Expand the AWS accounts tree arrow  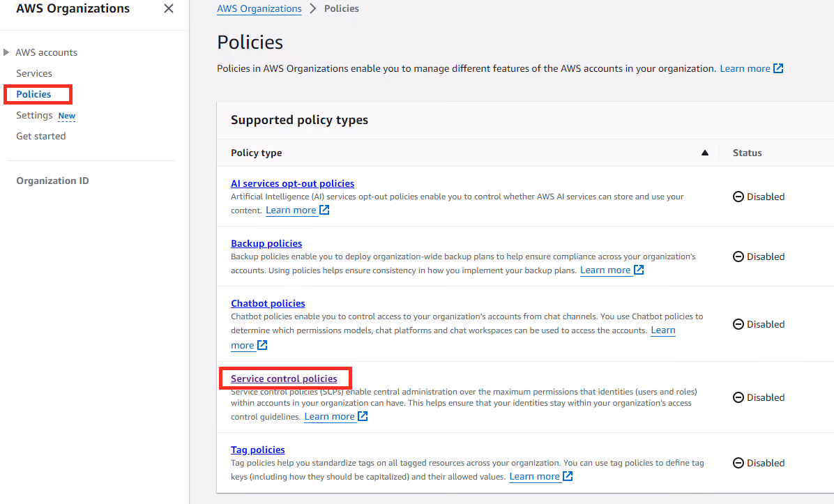coord(6,52)
